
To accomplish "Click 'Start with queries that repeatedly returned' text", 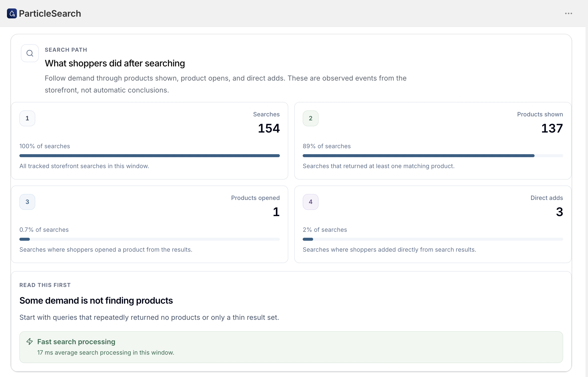I will point(149,318).
